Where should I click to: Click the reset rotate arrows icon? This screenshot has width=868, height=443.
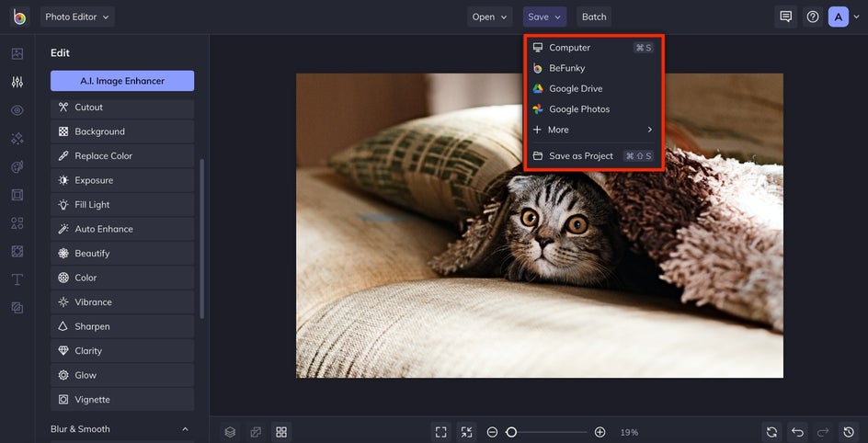(771, 432)
